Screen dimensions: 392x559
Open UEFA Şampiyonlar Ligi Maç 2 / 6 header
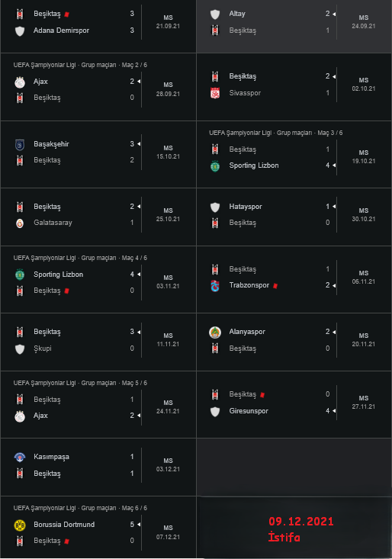[x=80, y=65]
